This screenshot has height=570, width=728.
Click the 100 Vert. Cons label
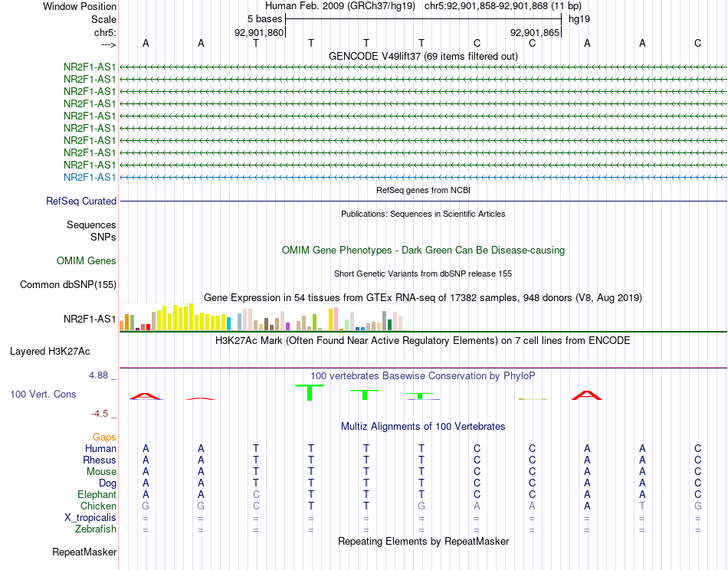click(x=43, y=394)
